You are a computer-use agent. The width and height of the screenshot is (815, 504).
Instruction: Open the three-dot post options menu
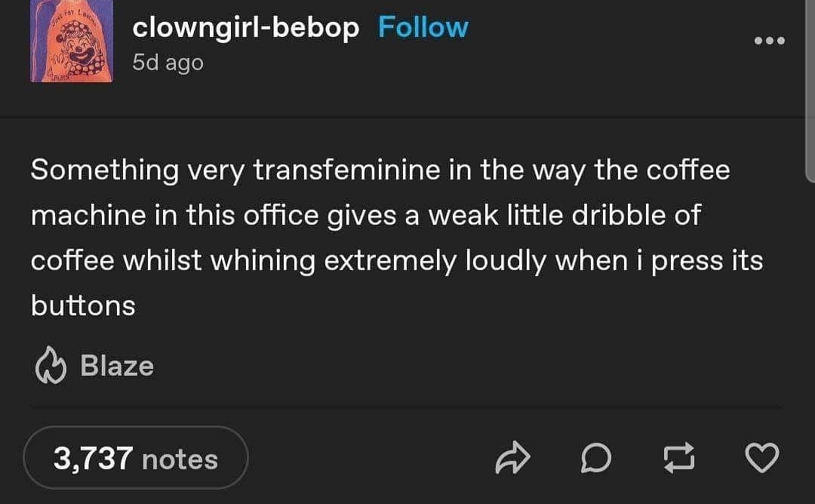[770, 40]
